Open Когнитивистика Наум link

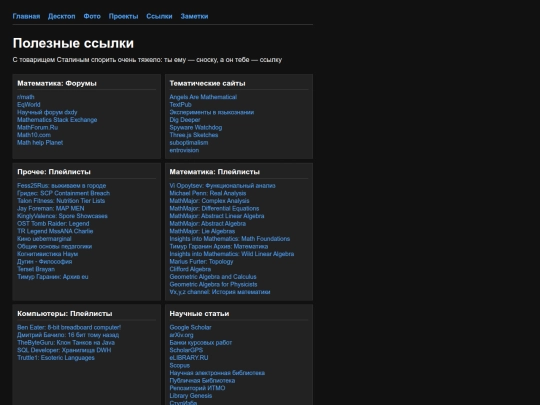pyautogui.click(x=48, y=254)
